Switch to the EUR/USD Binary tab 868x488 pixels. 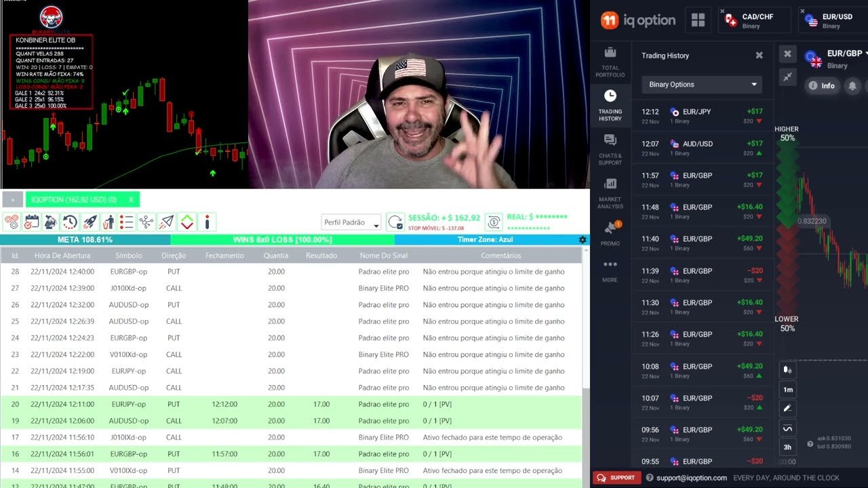point(833,20)
